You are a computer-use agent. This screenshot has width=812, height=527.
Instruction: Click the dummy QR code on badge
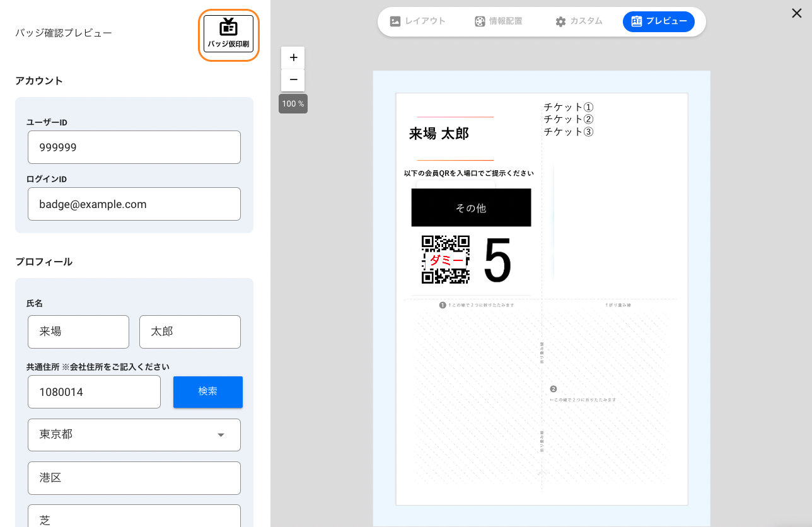[x=446, y=260]
